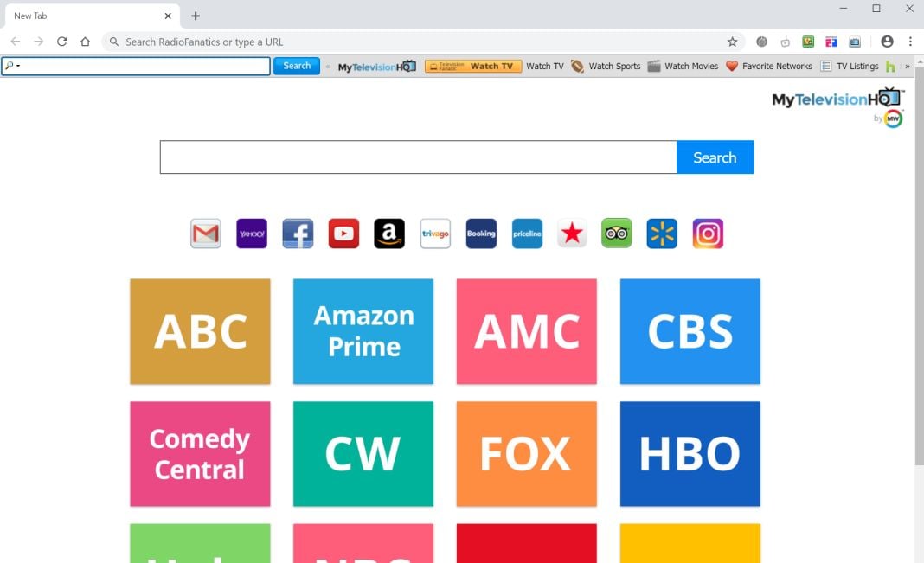Select the New Tab browser tab
Viewport: 924px width, 563px height.
(x=92, y=16)
